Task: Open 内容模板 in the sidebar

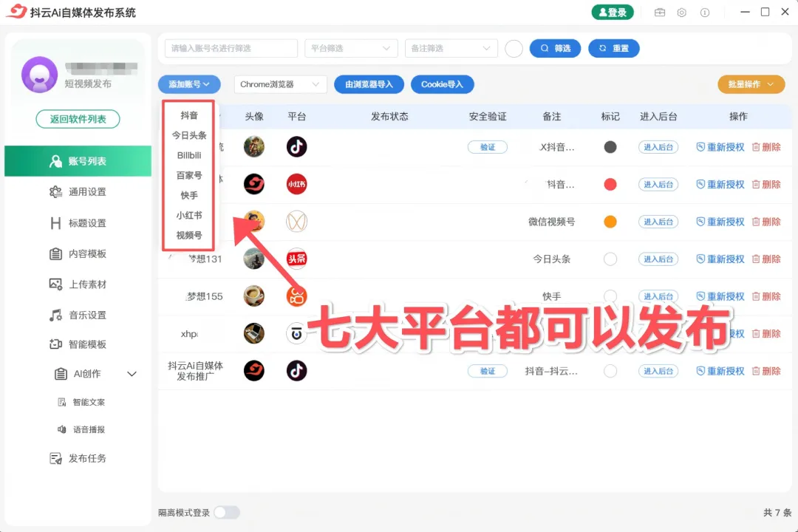Action: pyautogui.click(x=78, y=253)
